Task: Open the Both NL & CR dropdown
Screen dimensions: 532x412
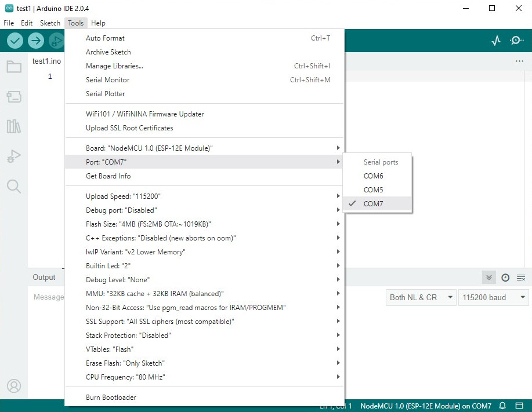Action: (421, 297)
